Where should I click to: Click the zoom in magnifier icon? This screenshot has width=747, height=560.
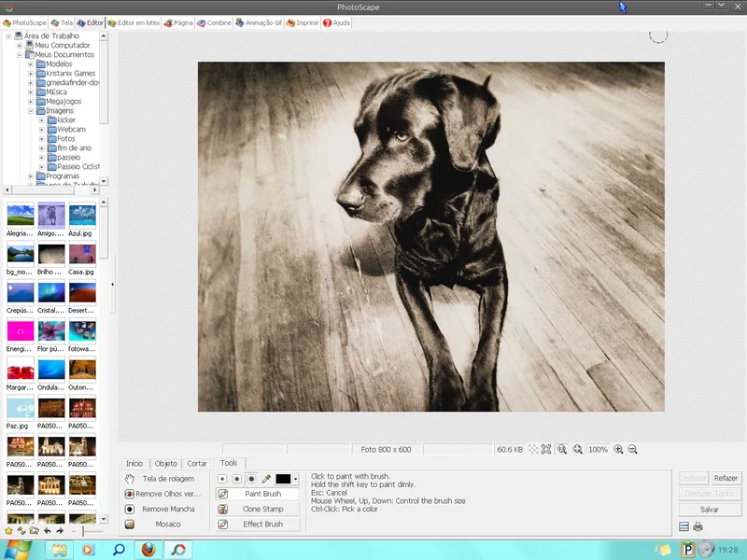click(618, 449)
